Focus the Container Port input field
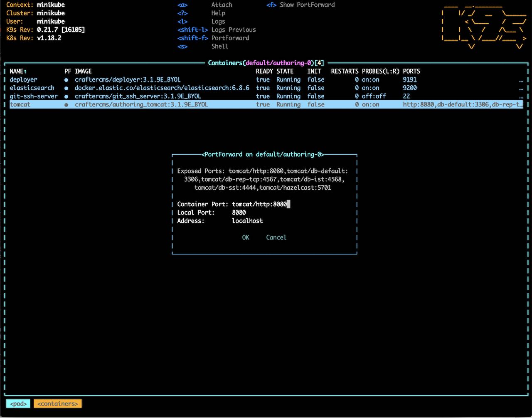Screen dimensions: 532x418 tap(261, 204)
